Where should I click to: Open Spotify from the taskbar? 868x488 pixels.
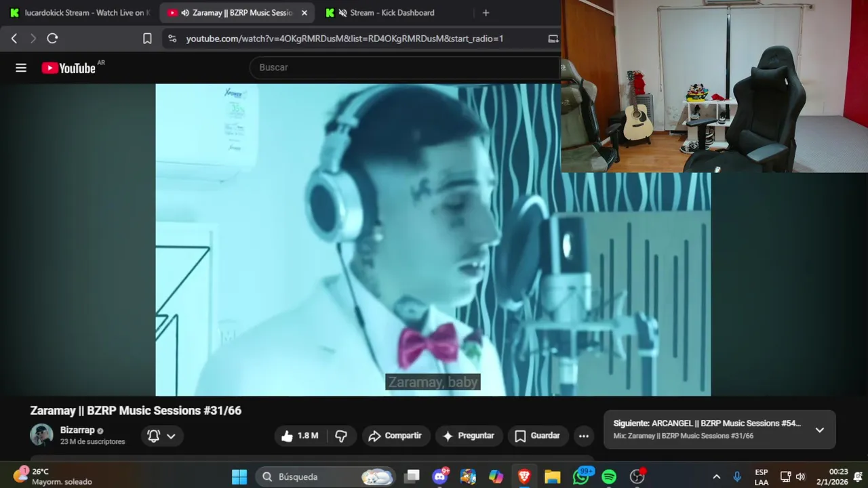(x=609, y=477)
